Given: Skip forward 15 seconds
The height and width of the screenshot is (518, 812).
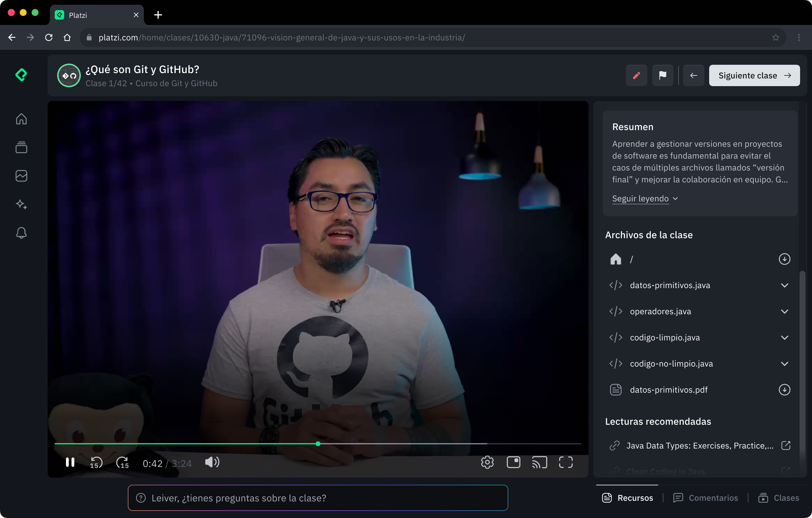Looking at the screenshot, I should point(122,462).
